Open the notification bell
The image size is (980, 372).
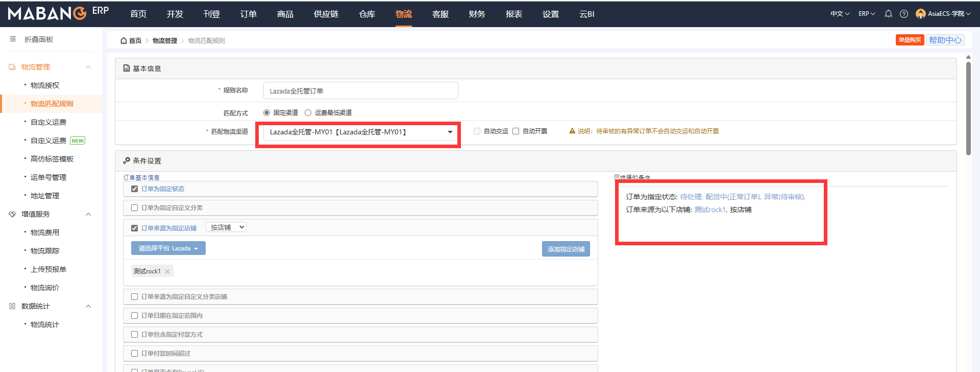tap(888, 14)
